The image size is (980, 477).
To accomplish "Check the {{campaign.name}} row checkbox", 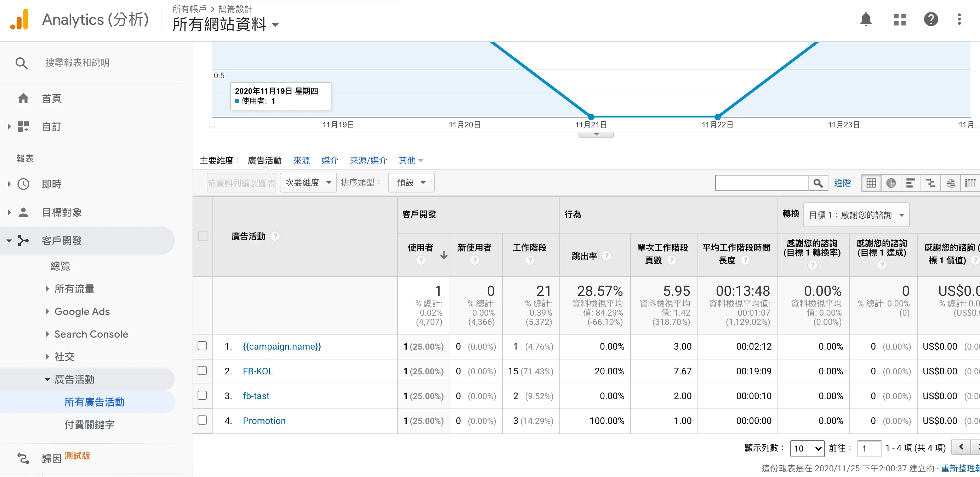I will 203,346.
